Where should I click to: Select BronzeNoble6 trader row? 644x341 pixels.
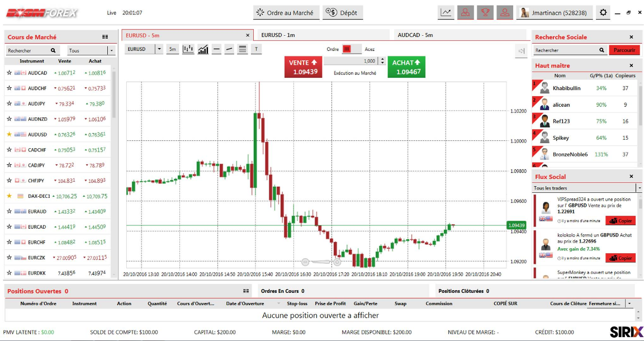pos(585,154)
